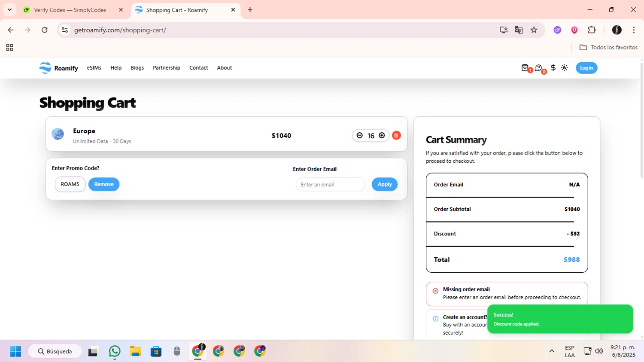Click the $988 total value
The height and width of the screenshot is (362, 644).
click(571, 259)
